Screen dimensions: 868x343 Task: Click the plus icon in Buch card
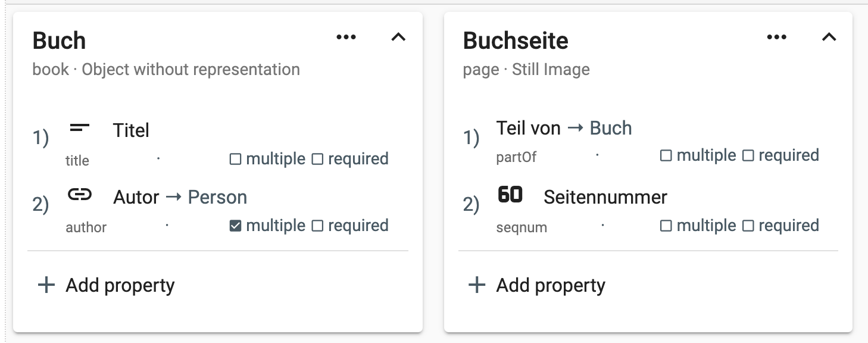point(46,285)
